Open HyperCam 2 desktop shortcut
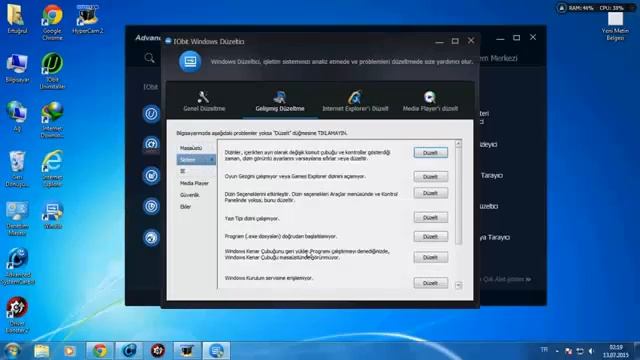The width and height of the screenshot is (640, 360). point(87,19)
